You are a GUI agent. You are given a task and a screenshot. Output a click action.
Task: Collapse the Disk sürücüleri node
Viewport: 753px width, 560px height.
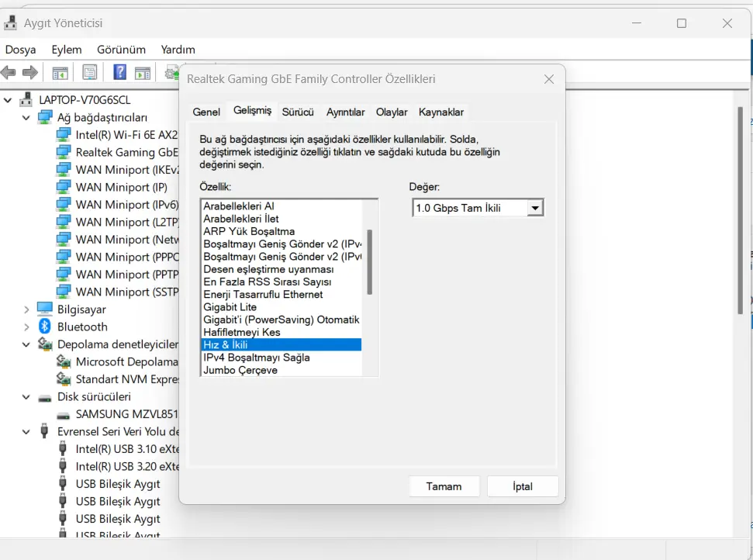point(26,396)
